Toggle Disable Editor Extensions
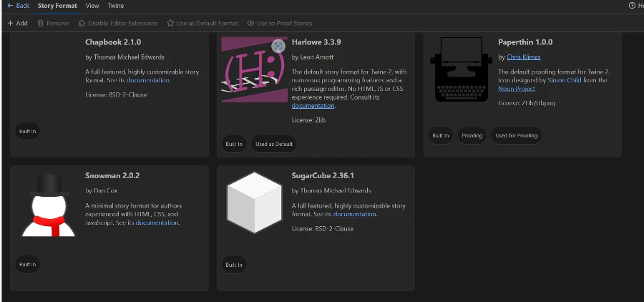The width and height of the screenshot is (644, 302). pos(83,23)
